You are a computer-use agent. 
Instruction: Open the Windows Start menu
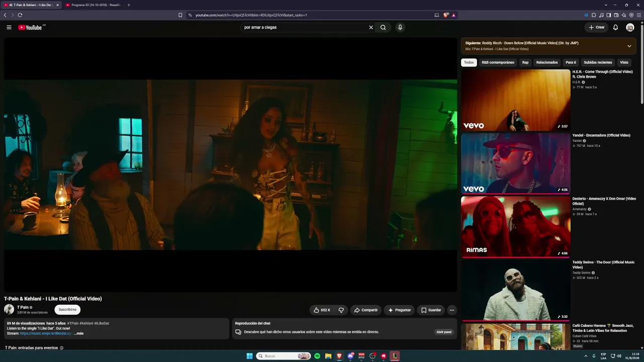[x=250, y=356]
